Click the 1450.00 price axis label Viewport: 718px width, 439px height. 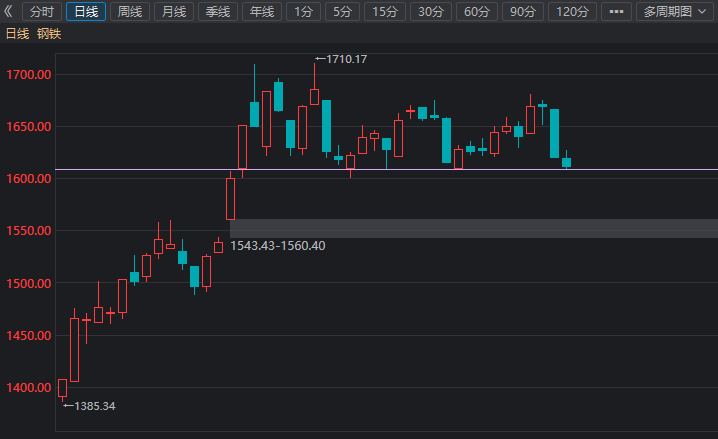click(x=28, y=336)
